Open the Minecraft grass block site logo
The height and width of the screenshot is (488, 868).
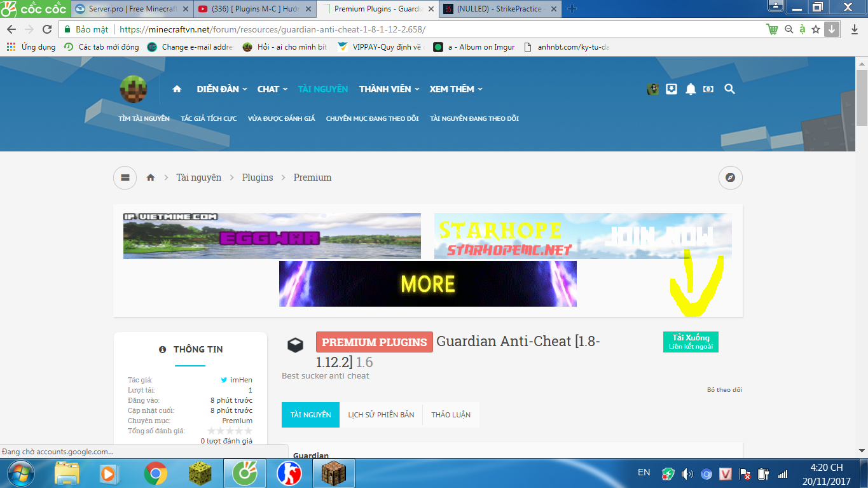pyautogui.click(x=133, y=89)
